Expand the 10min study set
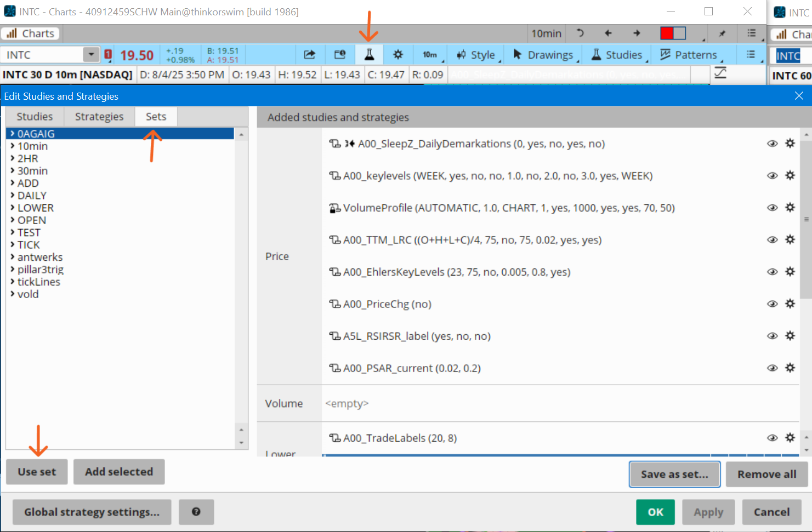Viewport: 812px width, 532px height. (x=13, y=146)
